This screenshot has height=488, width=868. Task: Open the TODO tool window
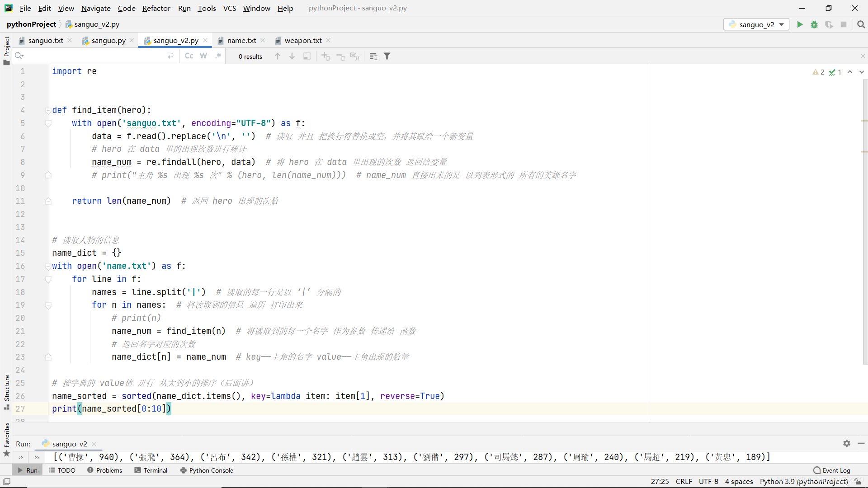(62, 470)
